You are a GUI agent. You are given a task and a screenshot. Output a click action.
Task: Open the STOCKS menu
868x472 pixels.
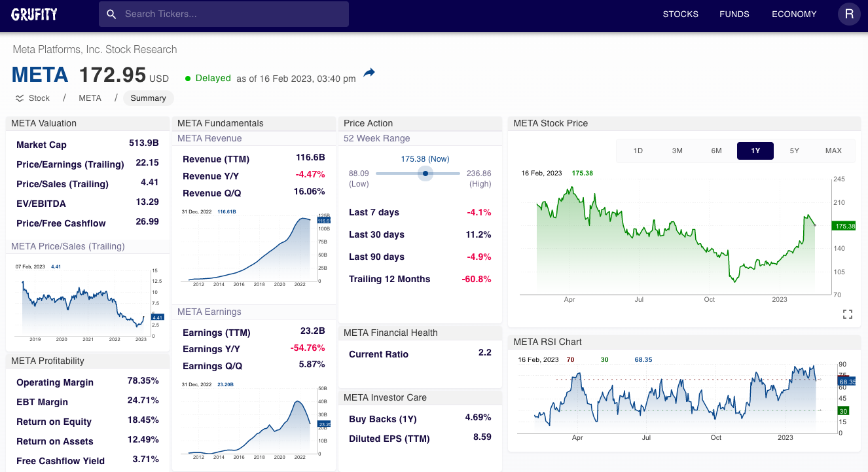click(680, 14)
